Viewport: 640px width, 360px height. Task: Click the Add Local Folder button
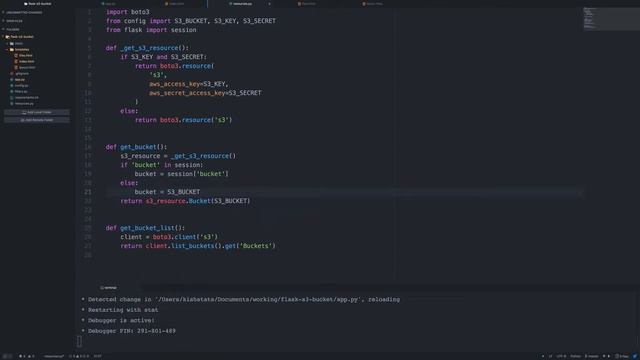coord(37,112)
